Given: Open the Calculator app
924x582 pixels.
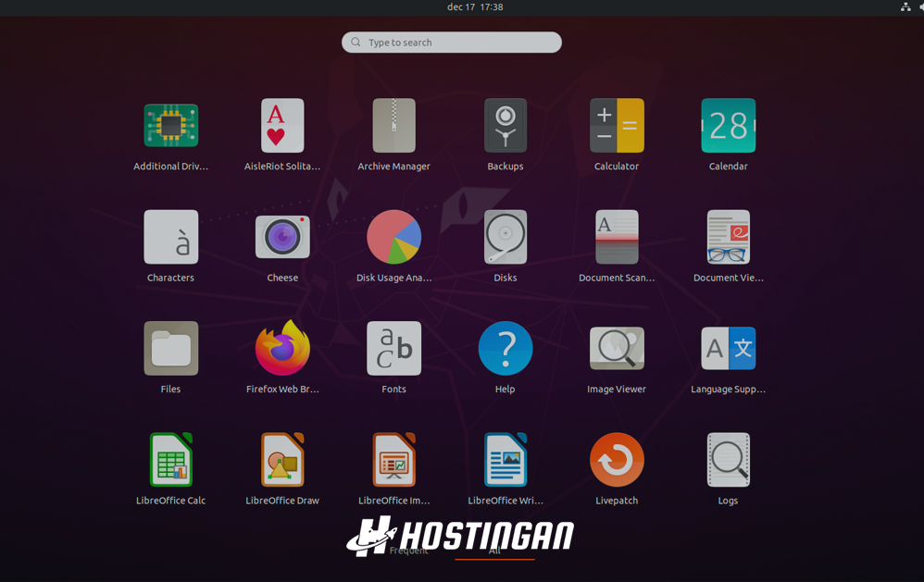Looking at the screenshot, I should pos(617,126).
